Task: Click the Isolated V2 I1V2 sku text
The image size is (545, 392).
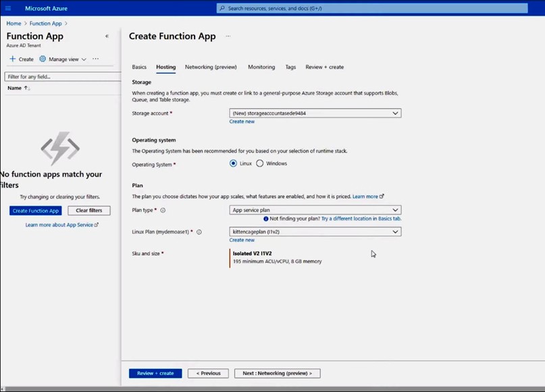Action: [253, 254]
